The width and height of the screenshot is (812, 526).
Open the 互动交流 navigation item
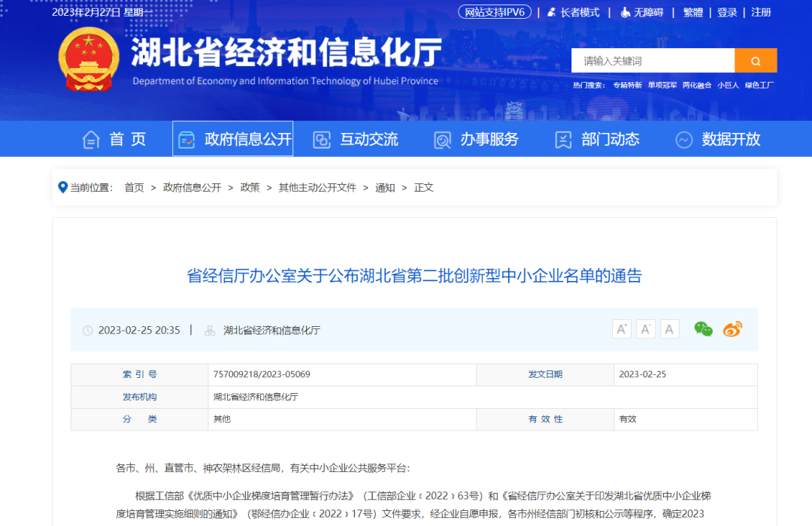tap(355, 139)
